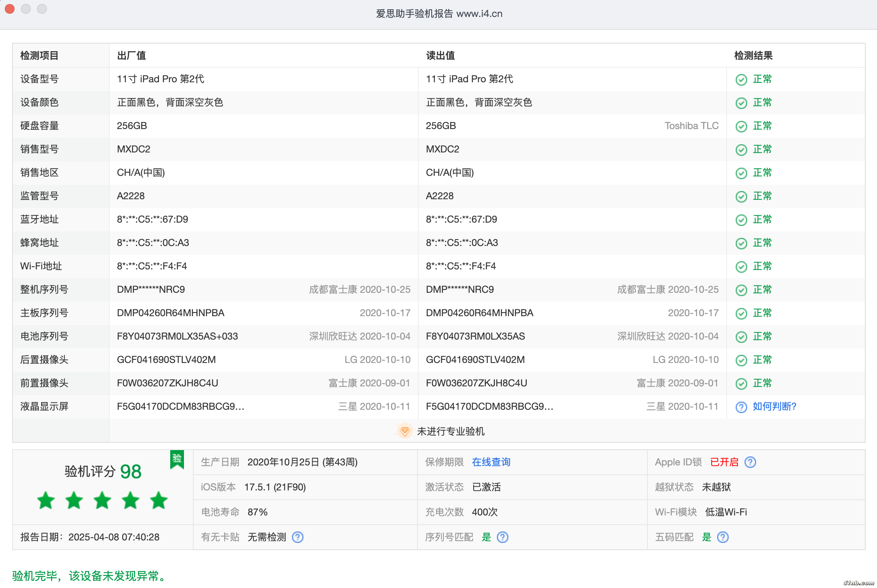This screenshot has width=877, height=588.
Task: Click green check icon for 硬盘容量 row
Action: coord(741,126)
